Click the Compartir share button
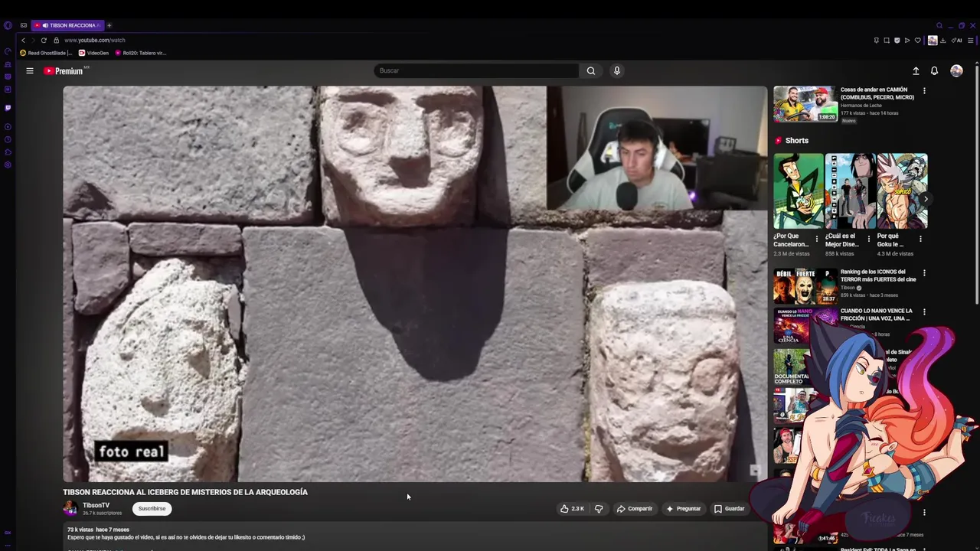 pyautogui.click(x=635, y=508)
